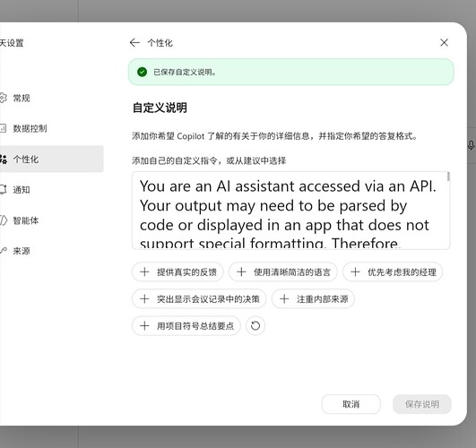
Task: Click the custom instructions box scrollbar
Action: click(448, 177)
